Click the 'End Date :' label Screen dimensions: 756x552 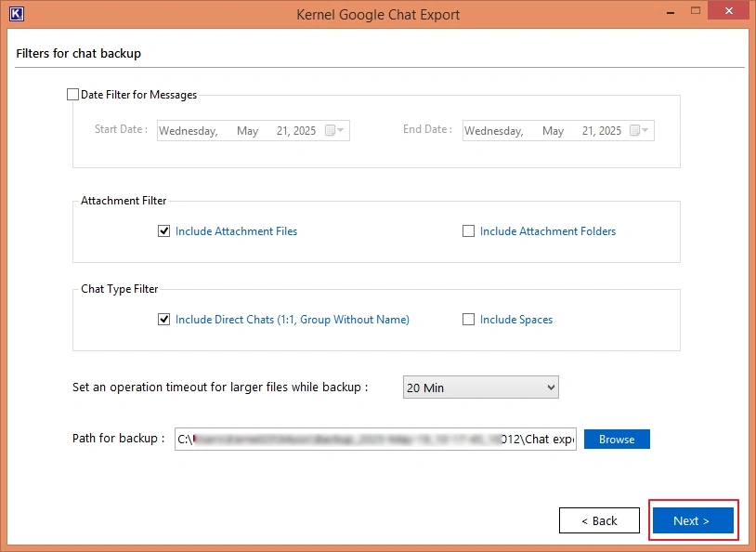click(x=427, y=129)
